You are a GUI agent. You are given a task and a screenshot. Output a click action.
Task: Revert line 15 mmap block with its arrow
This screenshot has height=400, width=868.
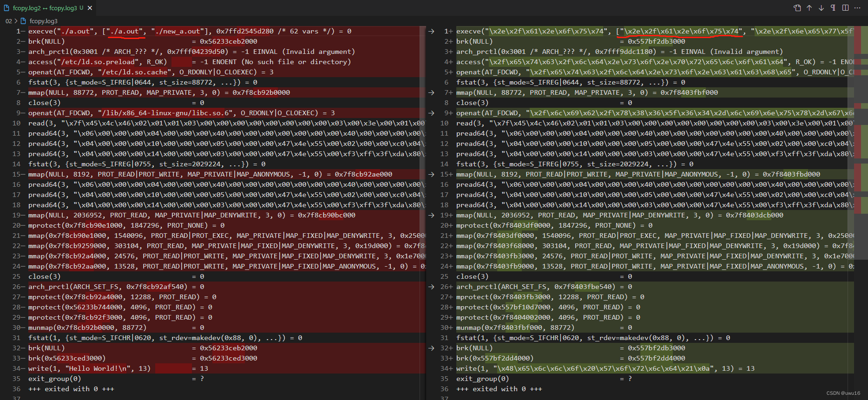pyautogui.click(x=431, y=174)
